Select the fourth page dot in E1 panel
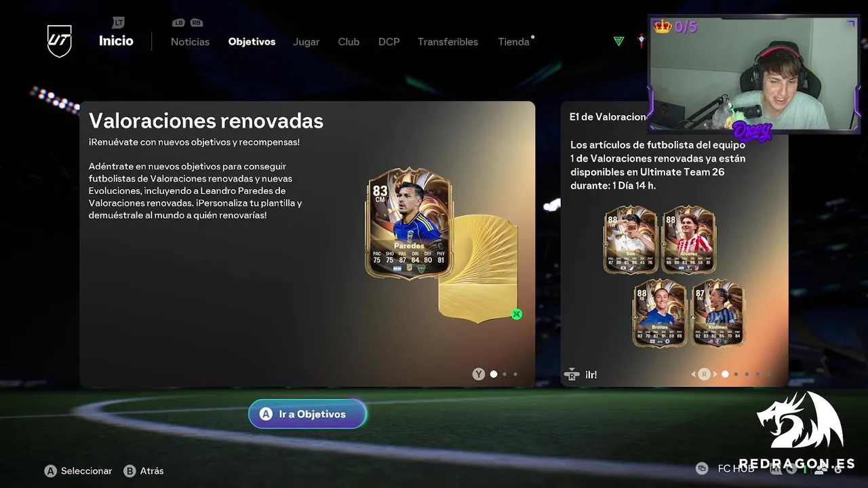This screenshot has width=868, height=488. pos(757,374)
